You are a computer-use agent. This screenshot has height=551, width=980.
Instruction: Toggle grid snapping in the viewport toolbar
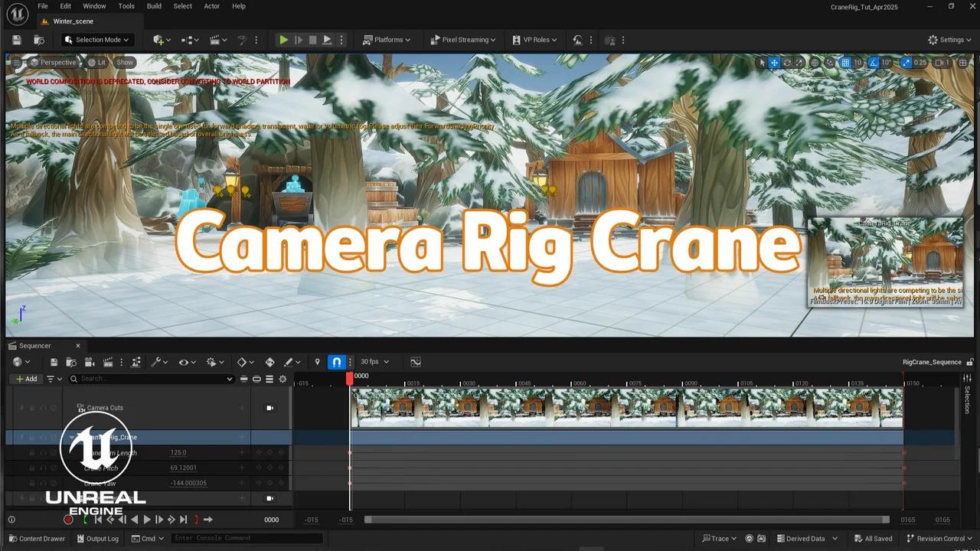tap(845, 63)
